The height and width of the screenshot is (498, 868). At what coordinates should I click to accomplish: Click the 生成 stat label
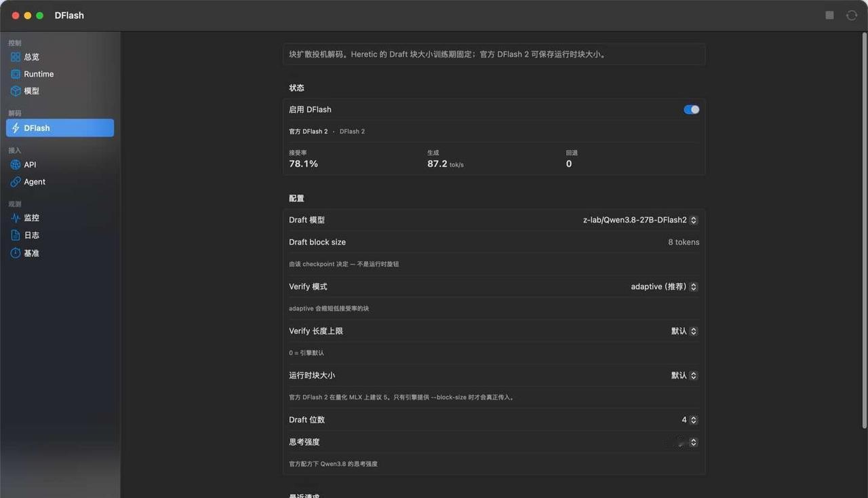[433, 153]
